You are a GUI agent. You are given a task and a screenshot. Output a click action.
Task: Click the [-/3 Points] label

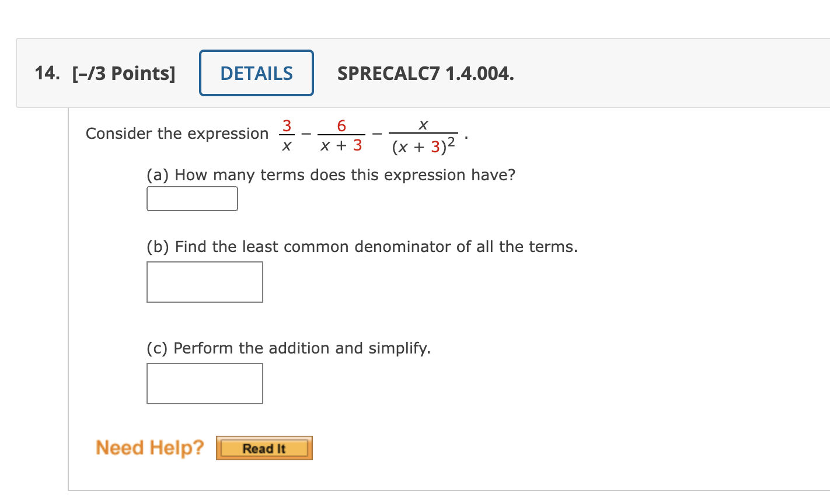123,73
